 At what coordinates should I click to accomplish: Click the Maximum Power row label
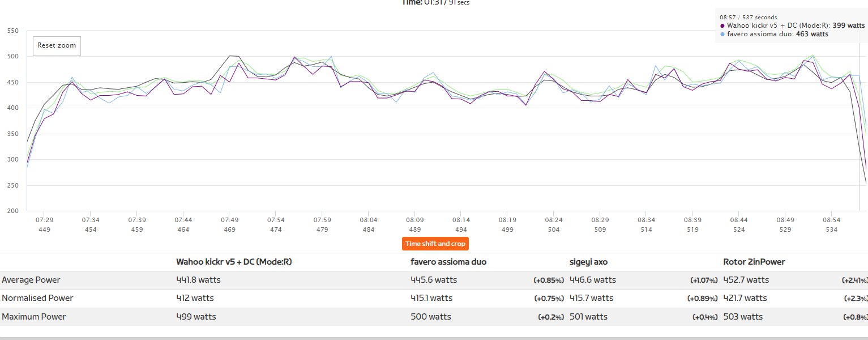click(34, 317)
